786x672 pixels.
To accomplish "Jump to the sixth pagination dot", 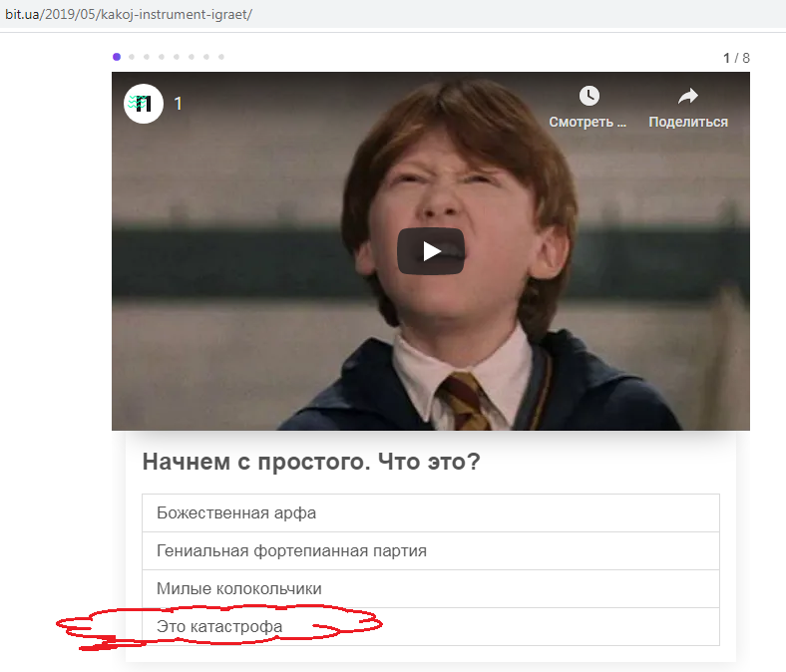I will coord(192,57).
